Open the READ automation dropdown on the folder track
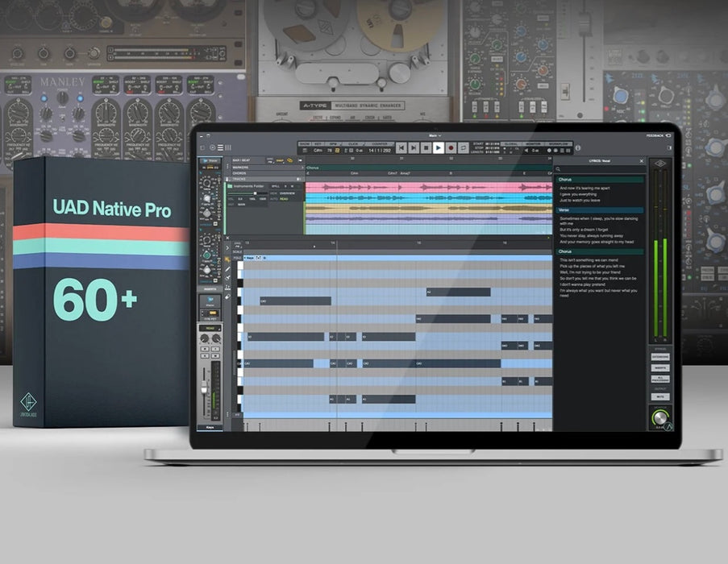Screen dimensions: 728x564 [284, 199]
